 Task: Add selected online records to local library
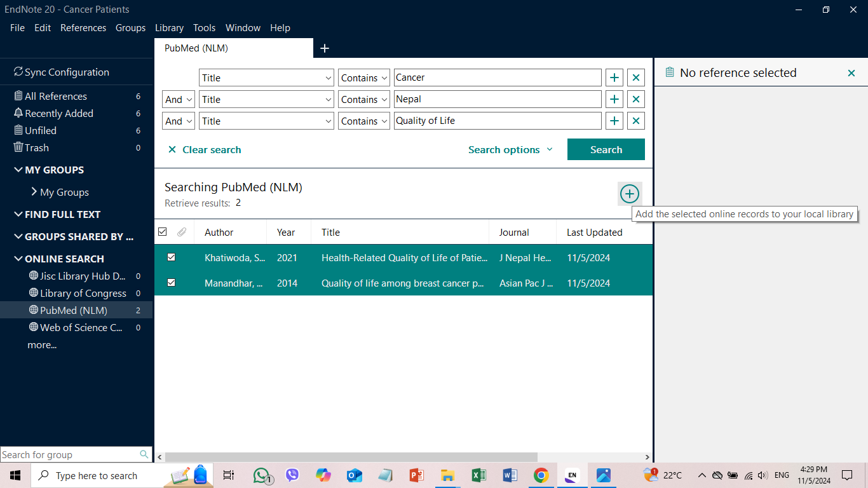(x=629, y=194)
